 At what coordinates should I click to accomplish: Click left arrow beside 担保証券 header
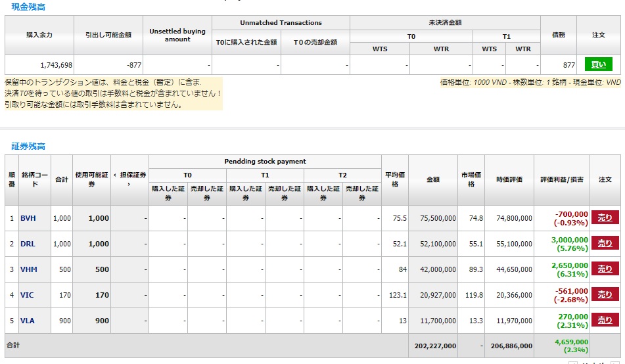click(x=116, y=175)
